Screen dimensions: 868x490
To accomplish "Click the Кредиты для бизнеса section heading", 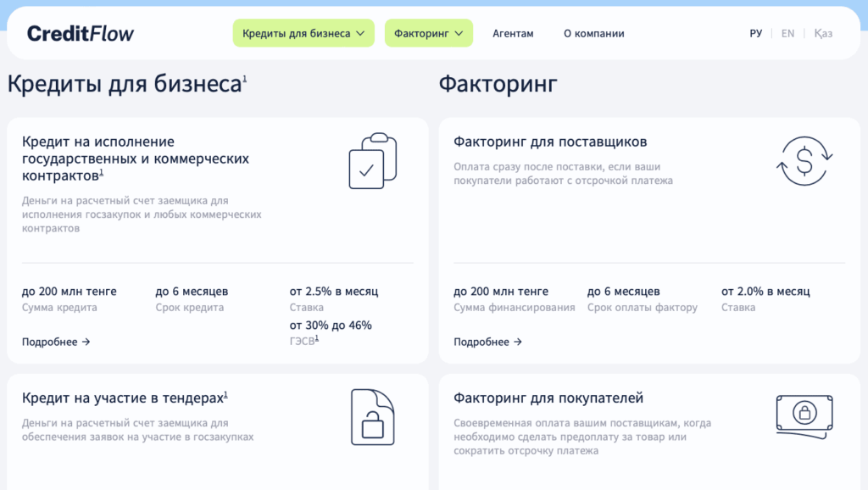I will 125,84.
